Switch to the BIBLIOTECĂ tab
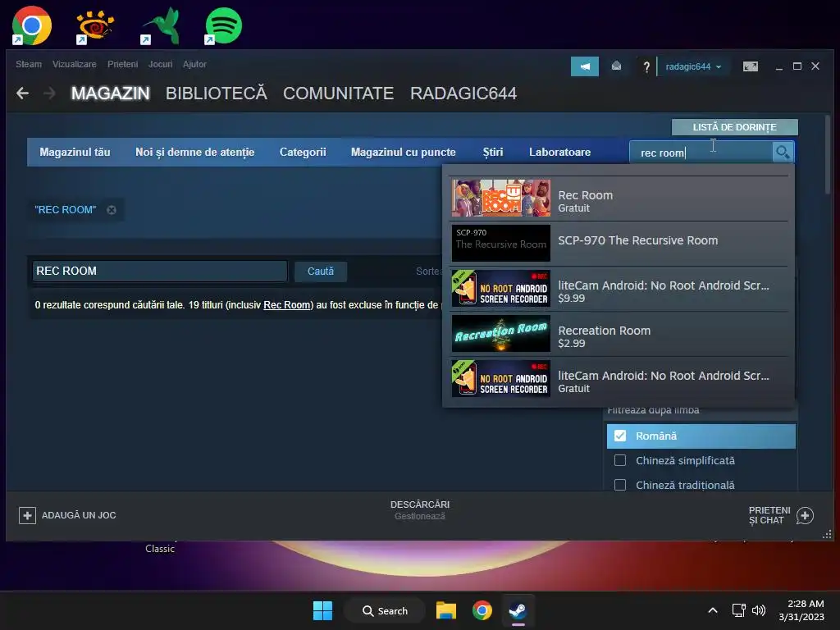The width and height of the screenshot is (840, 630). coord(217,94)
